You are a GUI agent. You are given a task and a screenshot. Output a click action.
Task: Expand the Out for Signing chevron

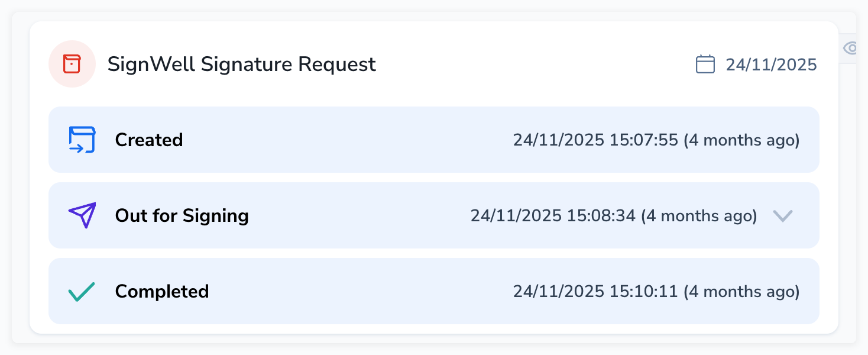tap(782, 215)
